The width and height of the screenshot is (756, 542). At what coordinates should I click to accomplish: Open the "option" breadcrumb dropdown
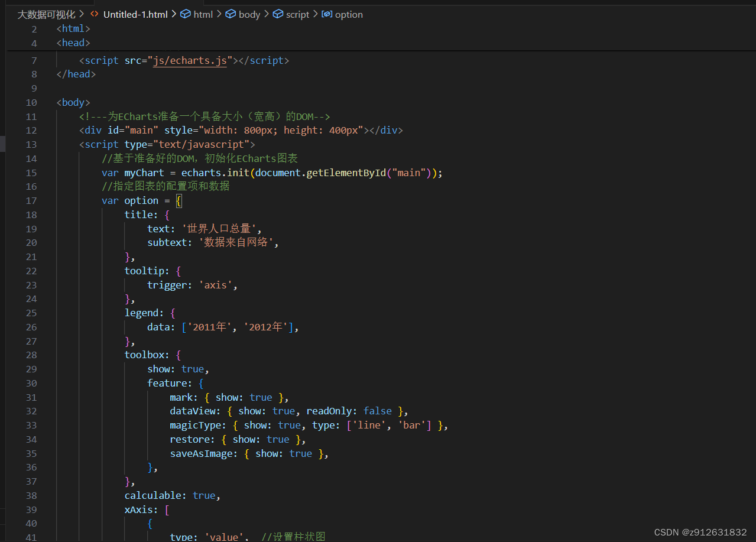click(x=348, y=14)
